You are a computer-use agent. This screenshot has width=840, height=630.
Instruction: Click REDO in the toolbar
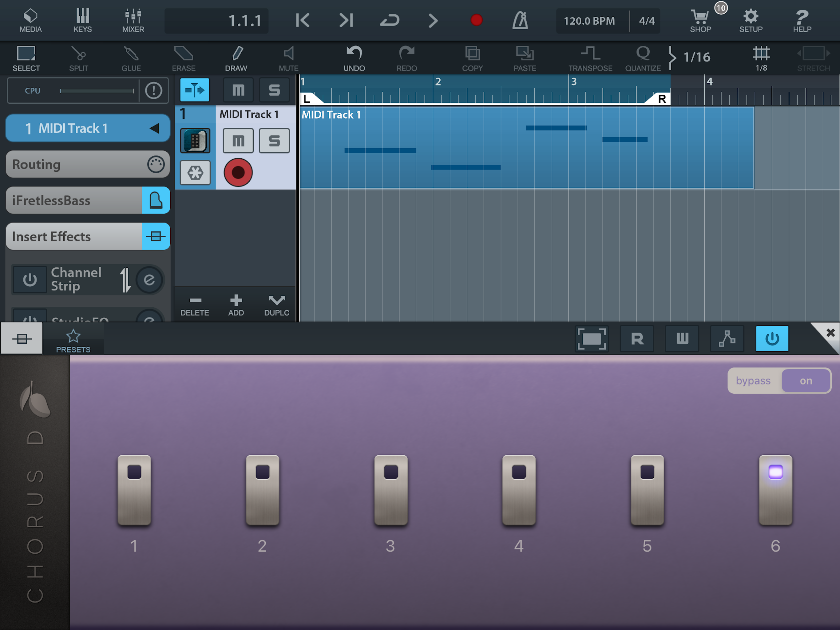point(407,58)
